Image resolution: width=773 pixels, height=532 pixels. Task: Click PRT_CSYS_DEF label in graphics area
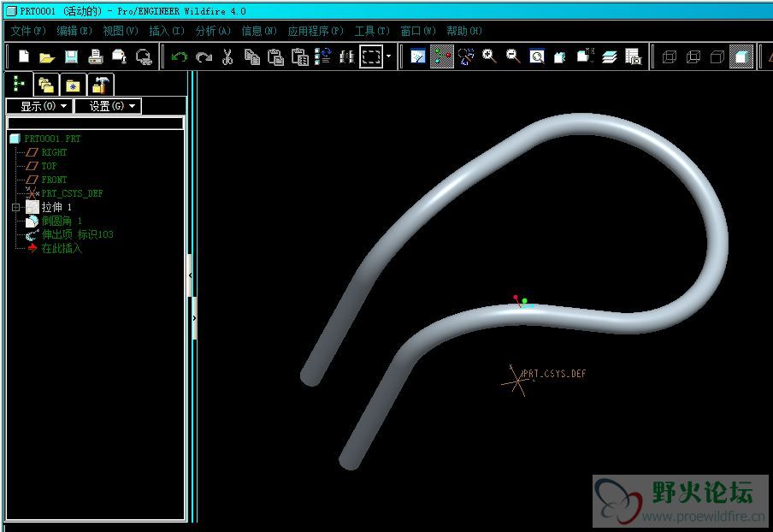point(555,374)
